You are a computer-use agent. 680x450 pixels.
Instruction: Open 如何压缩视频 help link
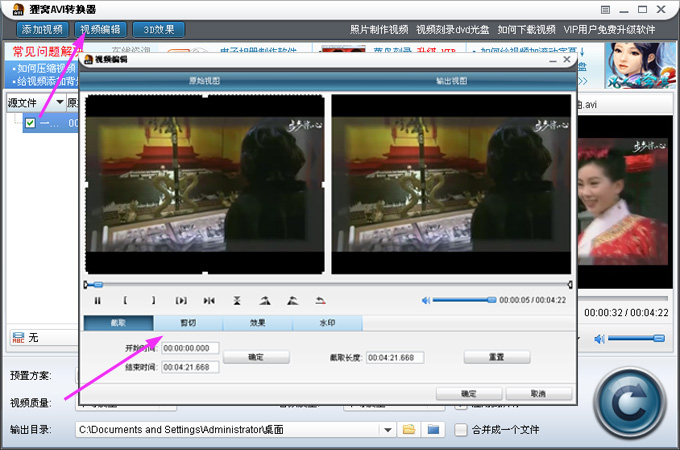[x=45, y=68]
